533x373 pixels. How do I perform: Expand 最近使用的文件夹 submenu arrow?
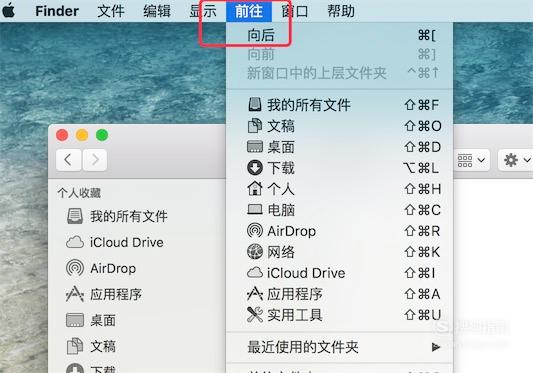435,347
